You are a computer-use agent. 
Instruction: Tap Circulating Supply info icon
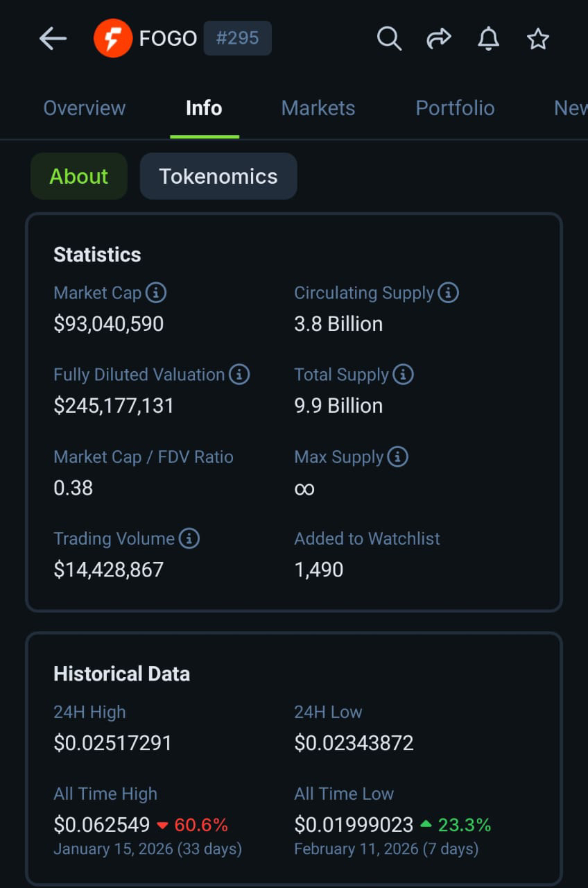click(x=449, y=293)
